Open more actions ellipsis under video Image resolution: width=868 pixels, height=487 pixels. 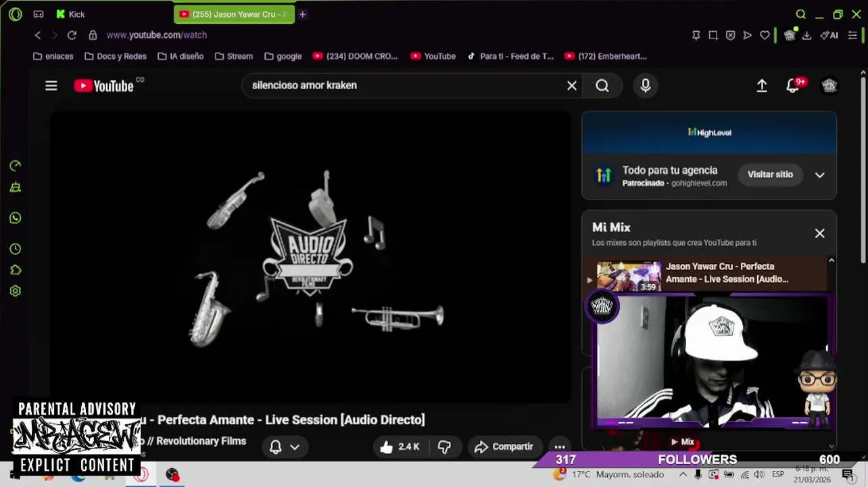click(560, 446)
